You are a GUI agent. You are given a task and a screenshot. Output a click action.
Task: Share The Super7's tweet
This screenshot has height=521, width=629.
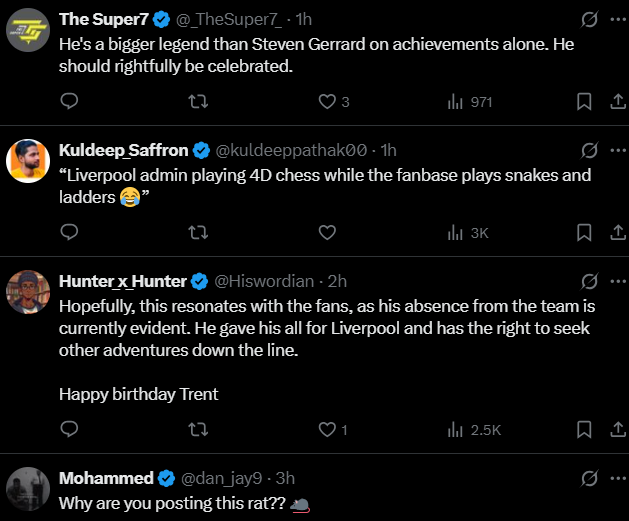click(616, 101)
